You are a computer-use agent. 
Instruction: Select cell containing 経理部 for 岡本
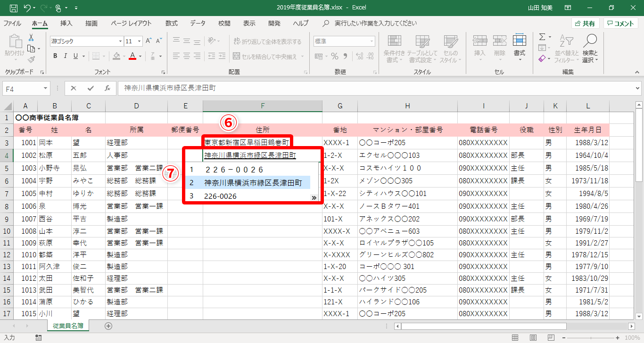(x=137, y=142)
